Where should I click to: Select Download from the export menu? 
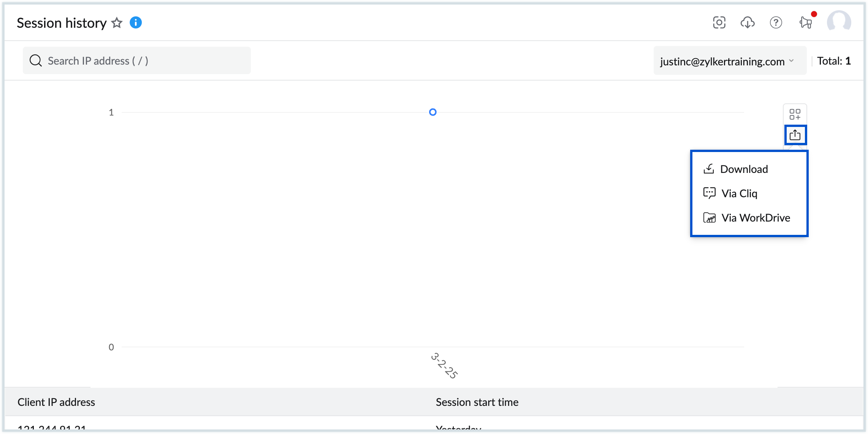click(x=743, y=169)
